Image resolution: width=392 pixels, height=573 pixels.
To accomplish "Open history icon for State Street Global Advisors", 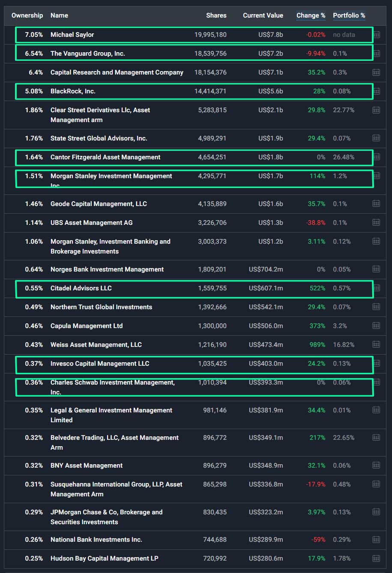I will point(376,138).
